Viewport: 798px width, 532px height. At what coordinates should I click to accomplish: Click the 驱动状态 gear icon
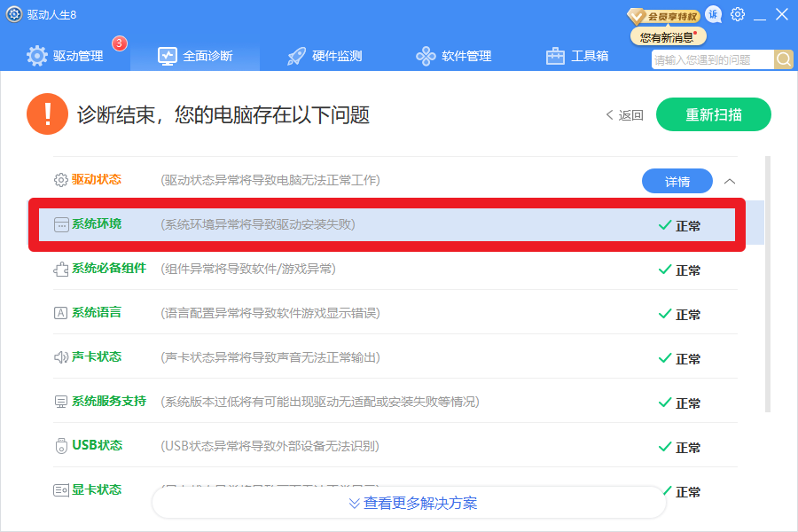(x=61, y=180)
